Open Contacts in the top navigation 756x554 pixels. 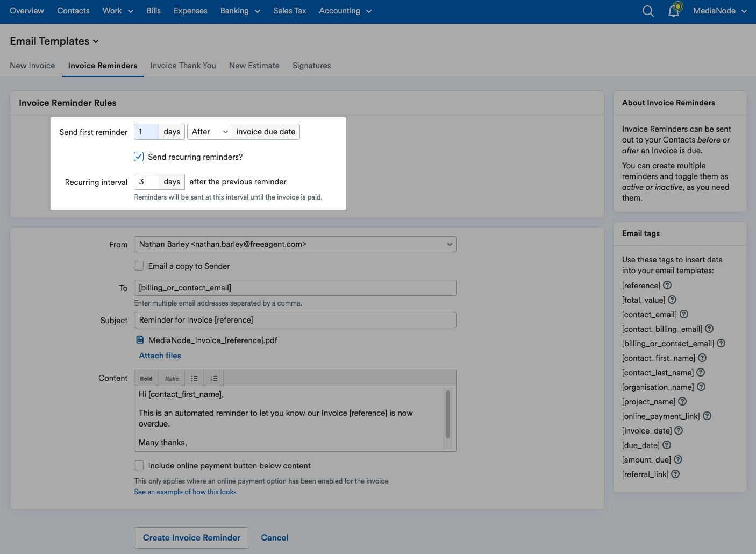point(73,11)
